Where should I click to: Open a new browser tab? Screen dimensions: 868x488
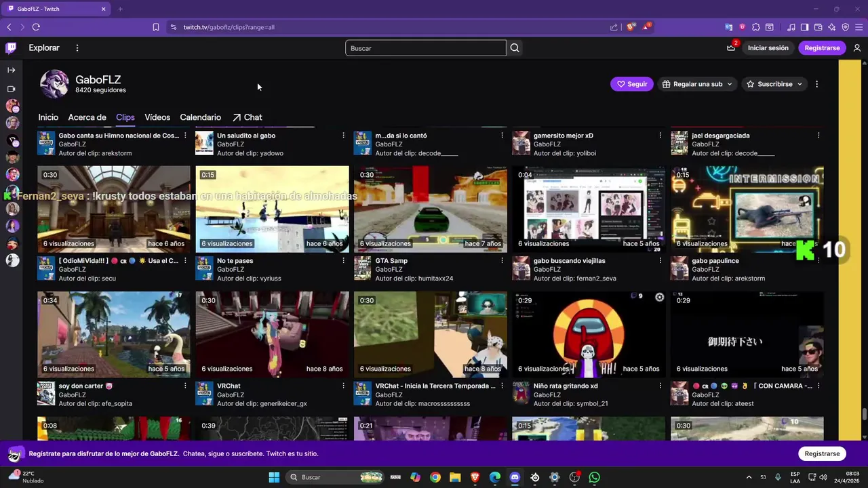(x=120, y=9)
